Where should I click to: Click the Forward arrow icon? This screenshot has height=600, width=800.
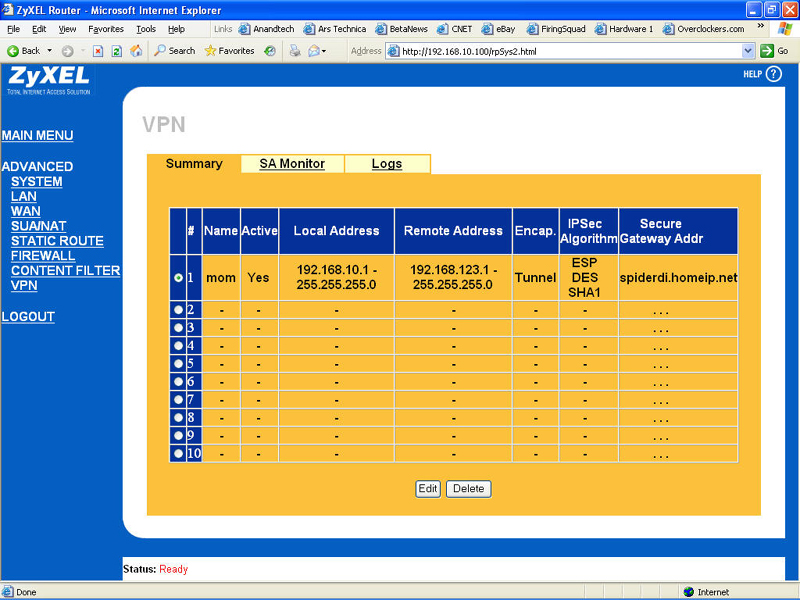(67, 51)
